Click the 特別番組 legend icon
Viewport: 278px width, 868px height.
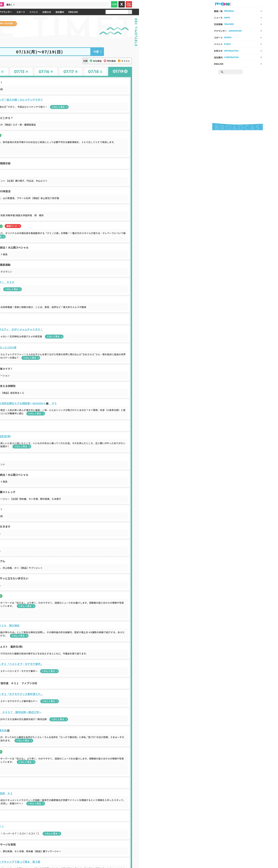[105, 61]
